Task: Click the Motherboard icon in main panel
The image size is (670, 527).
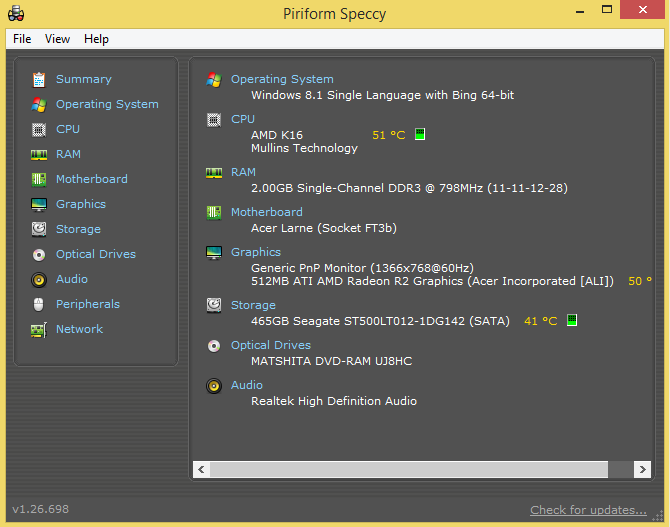Action: [214, 212]
